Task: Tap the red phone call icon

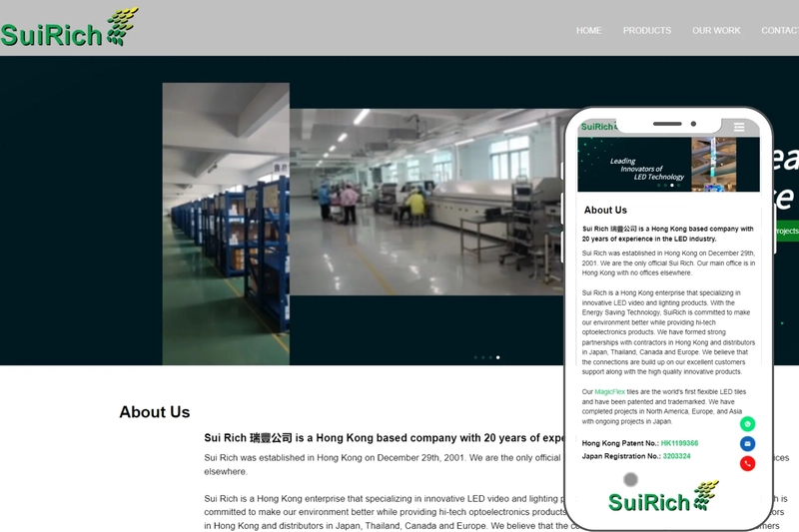Action: coord(747,464)
